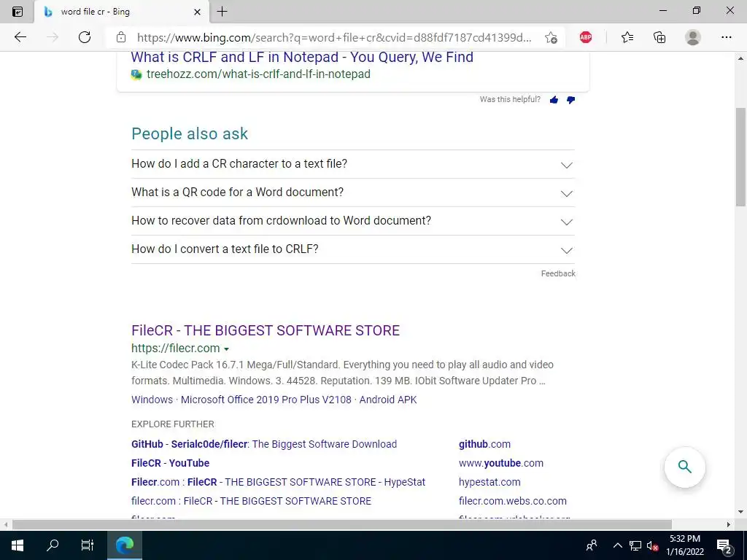Open the Collections panel
The height and width of the screenshot is (560, 747).
coord(659,37)
